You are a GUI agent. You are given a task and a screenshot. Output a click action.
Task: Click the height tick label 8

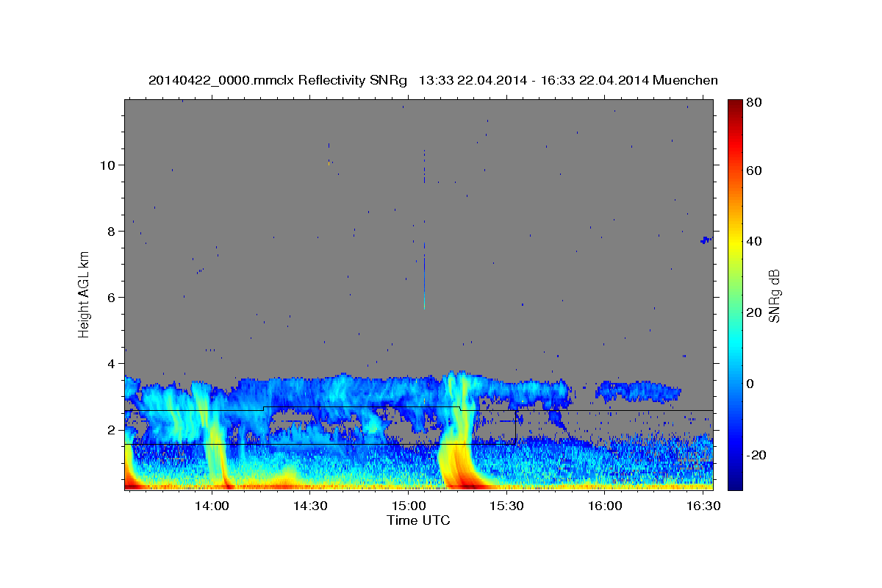coord(110,231)
